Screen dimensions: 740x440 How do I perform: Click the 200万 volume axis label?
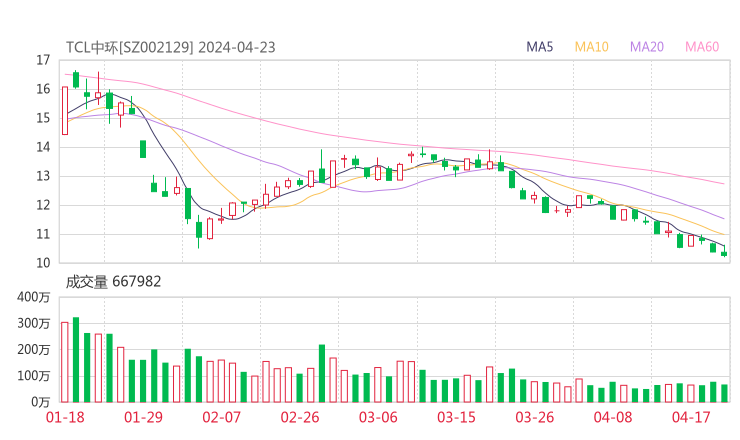pyautogui.click(x=33, y=350)
